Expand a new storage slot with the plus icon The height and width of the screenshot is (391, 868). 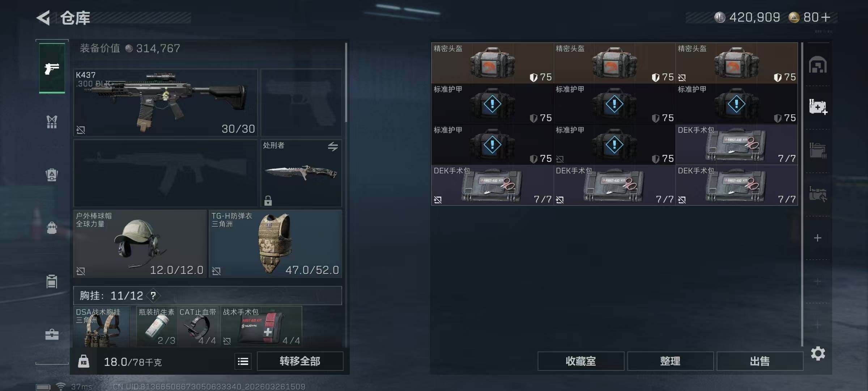(x=817, y=238)
